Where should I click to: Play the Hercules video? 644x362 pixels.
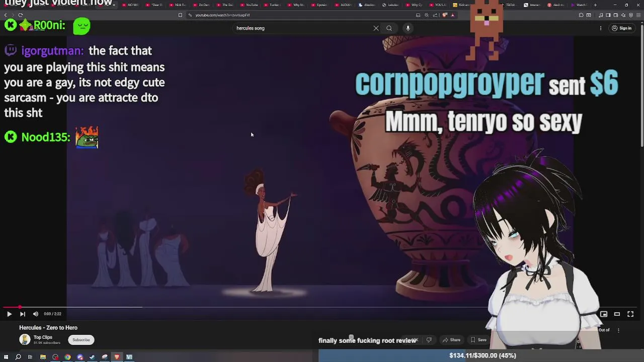pos(9,314)
